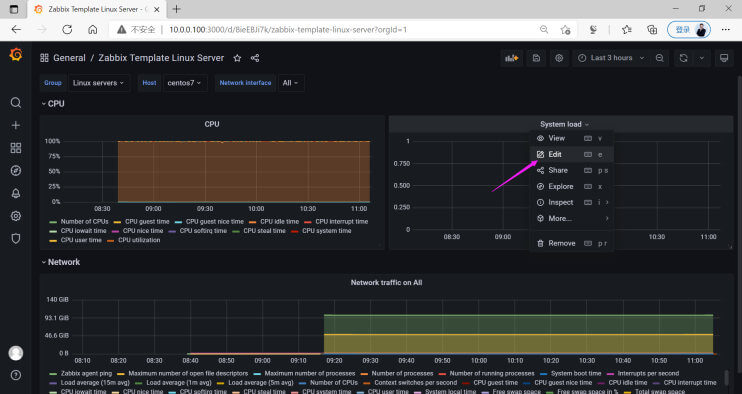This screenshot has width=742, height=394.
Task: Click the Save dashboard icon
Action: pyautogui.click(x=536, y=58)
